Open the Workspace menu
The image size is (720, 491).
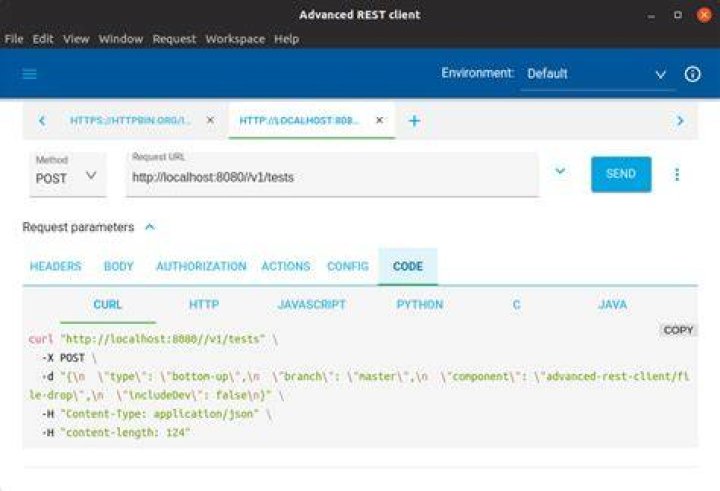tap(235, 39)
